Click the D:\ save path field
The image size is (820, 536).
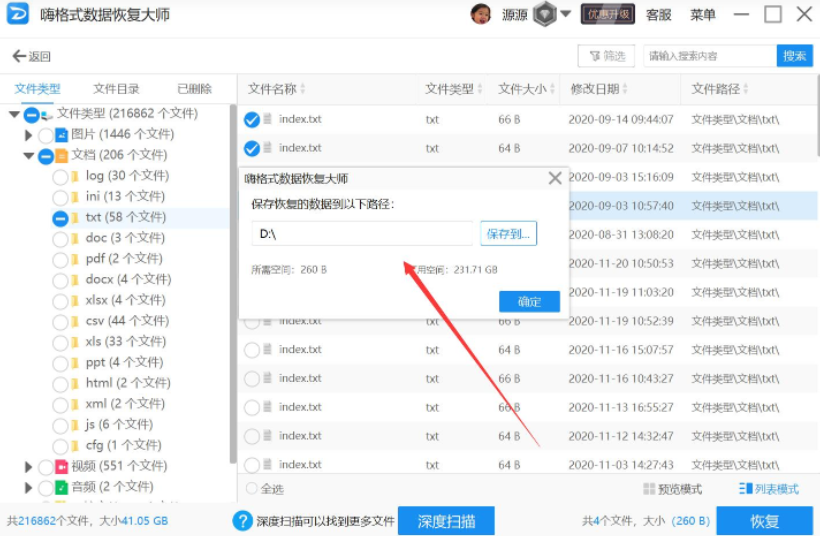tap(362, 234)
